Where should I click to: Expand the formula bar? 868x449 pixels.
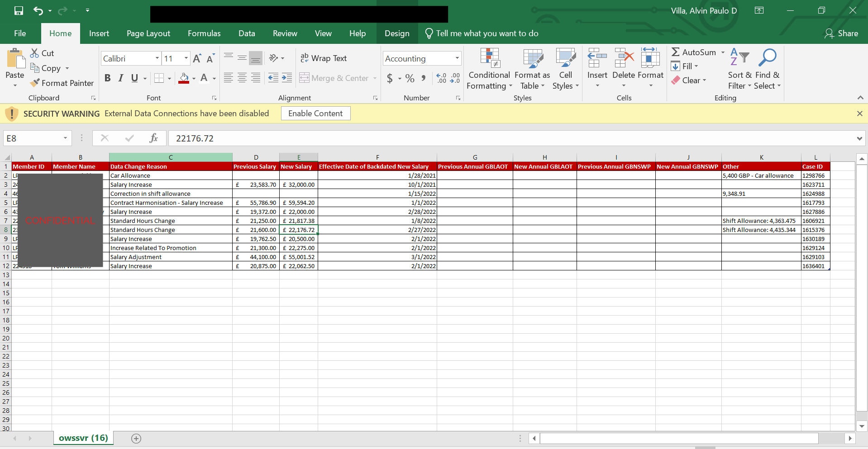[859, 138]
